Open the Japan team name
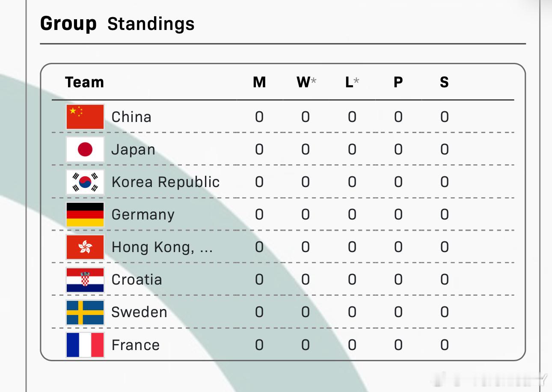Screen dimensions: 552x392 [x=134, y=150]
